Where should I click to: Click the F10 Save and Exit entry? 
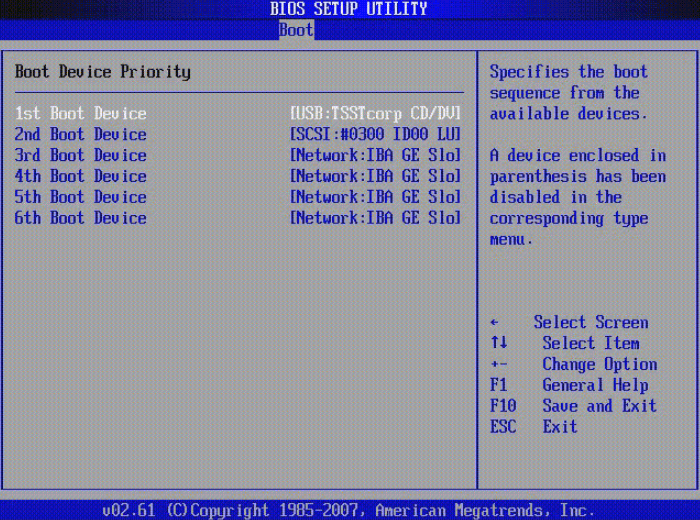(x=573, y=407)
